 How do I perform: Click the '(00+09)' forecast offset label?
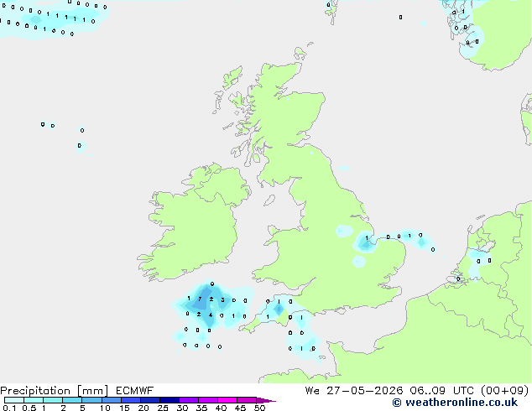[x=505, y=391]
